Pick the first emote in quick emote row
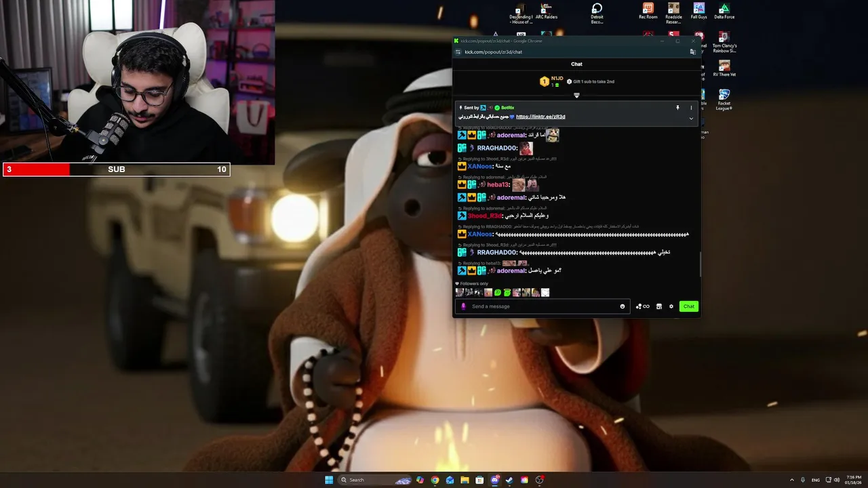 (460, 293)
